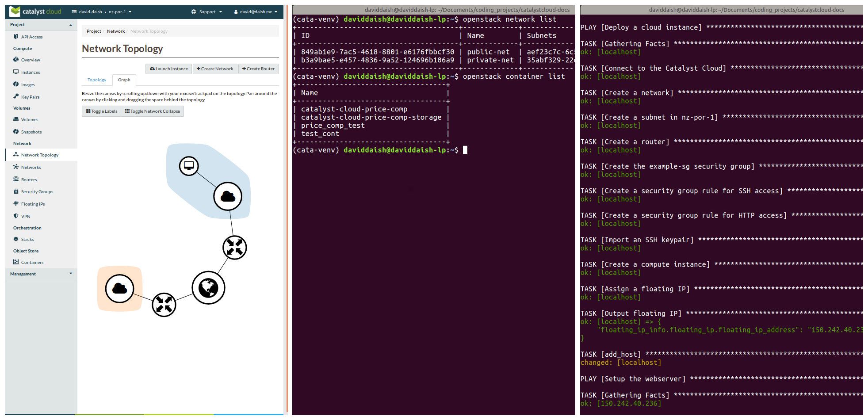This screenshot has width=868, height=420.
Task: Click the Launch Instance button
Action: [x=169, y=69]
